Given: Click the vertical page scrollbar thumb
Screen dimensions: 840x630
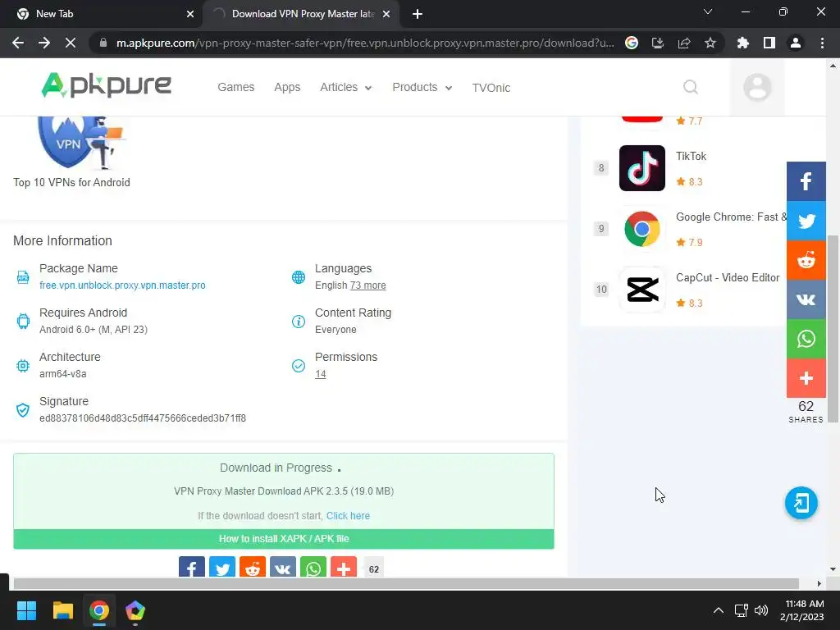Looking at the screenshot, I should 833,328.
